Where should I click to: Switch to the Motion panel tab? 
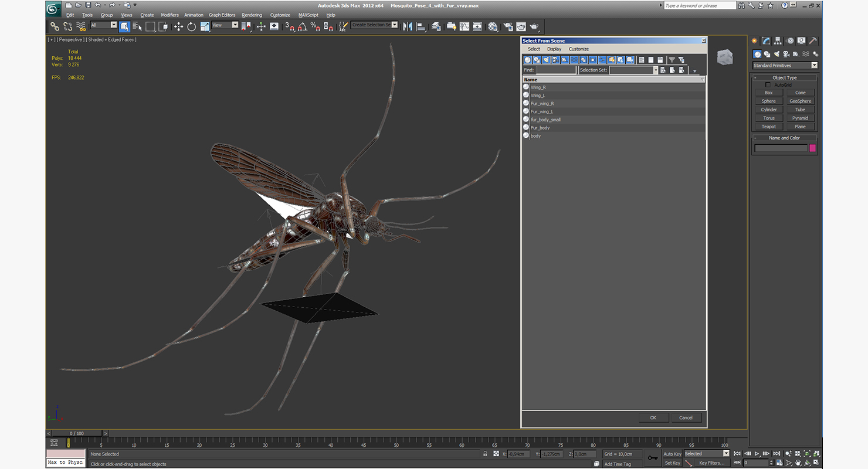(x=790, y=40)
